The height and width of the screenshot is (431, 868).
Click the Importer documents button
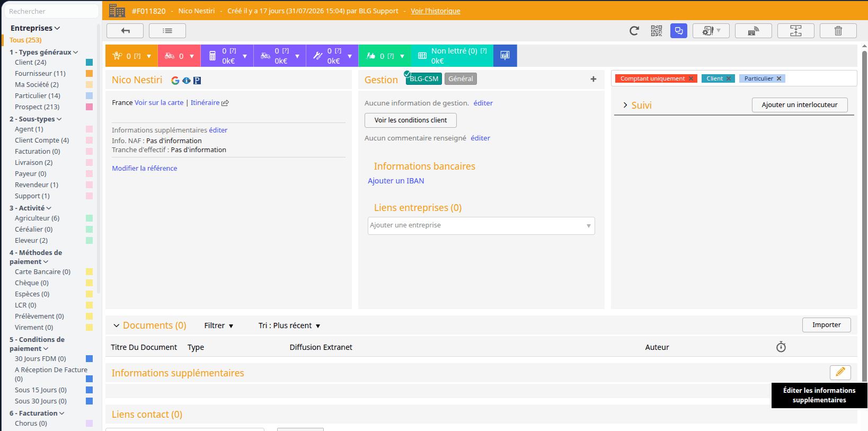(x=827, y=324)
